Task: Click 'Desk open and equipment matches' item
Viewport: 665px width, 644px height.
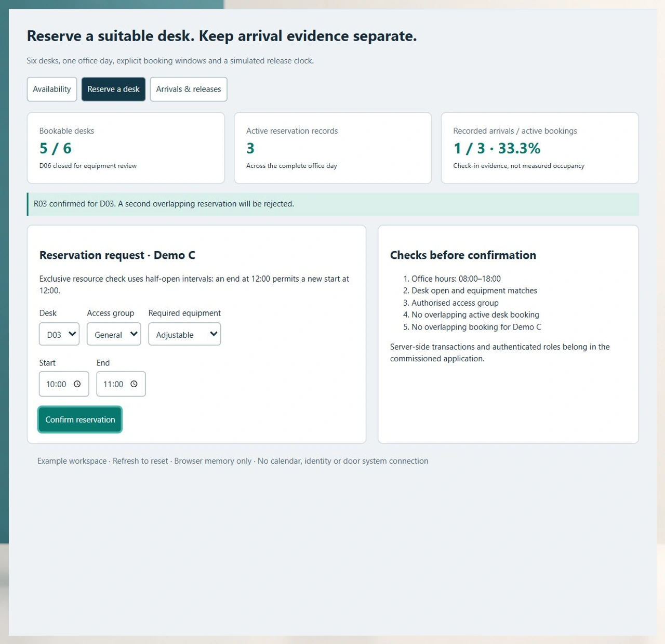Action: [474, 291]
